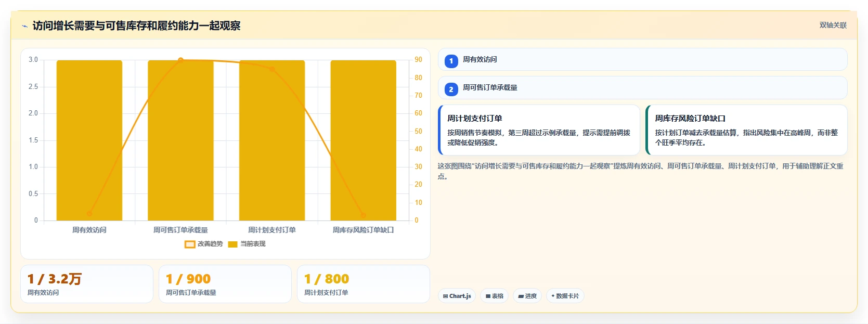Click the 周有效访问 x-axis label
This screenshot has width=868, height=324.
(89, 230)
